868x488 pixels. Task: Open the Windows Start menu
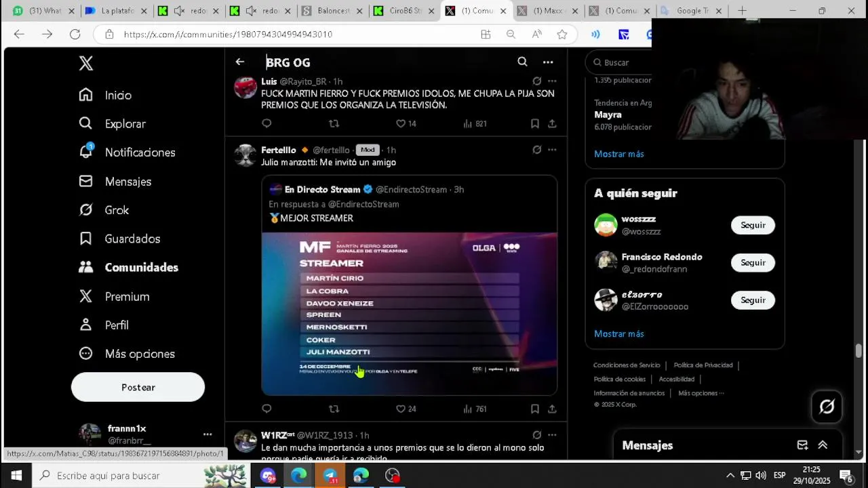point(16,476)
